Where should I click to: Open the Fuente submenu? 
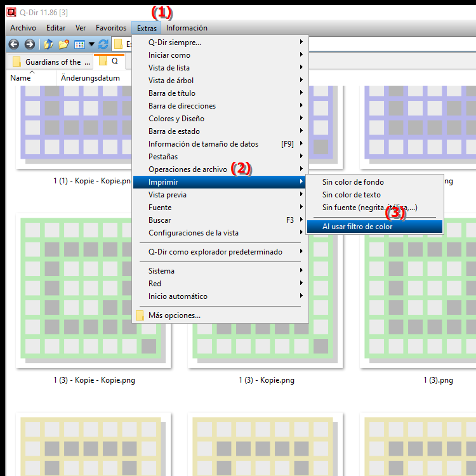pyautogui.click(x=221, y=208)
